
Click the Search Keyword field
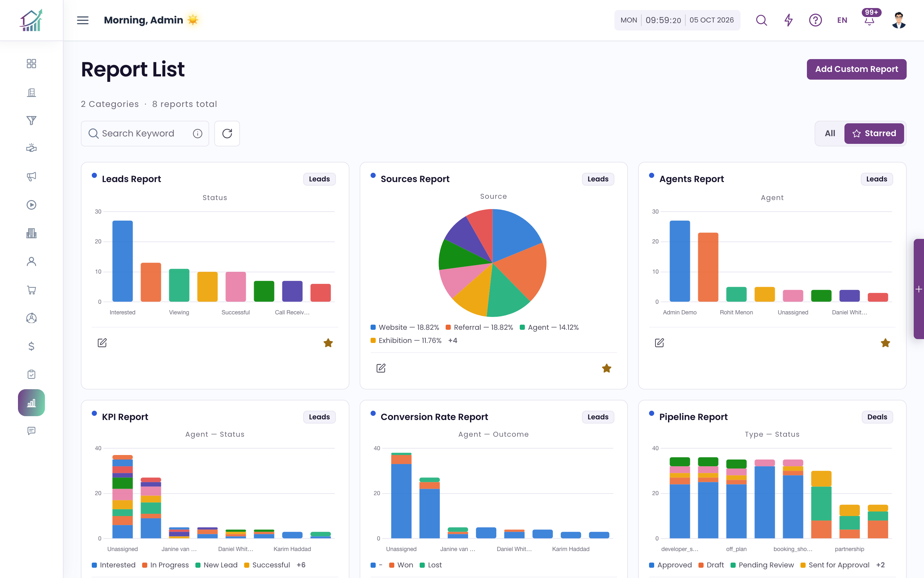(x=145, y=133)
